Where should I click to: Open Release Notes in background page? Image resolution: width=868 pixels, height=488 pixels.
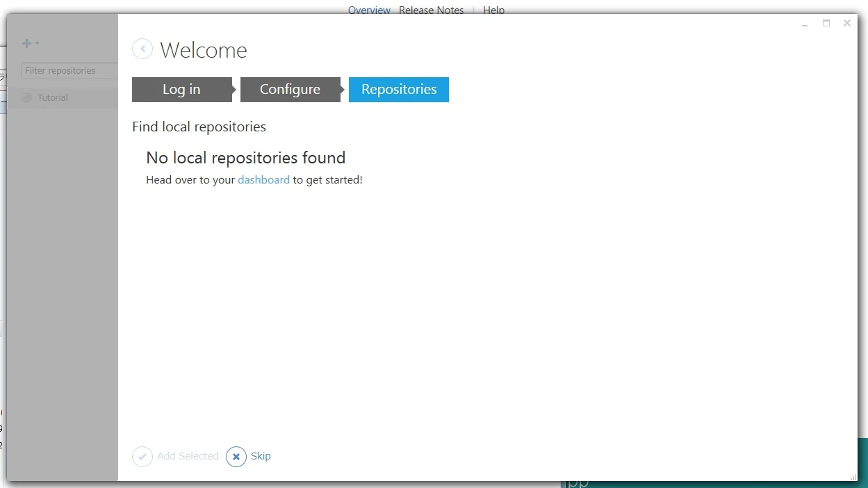point(431,10)
